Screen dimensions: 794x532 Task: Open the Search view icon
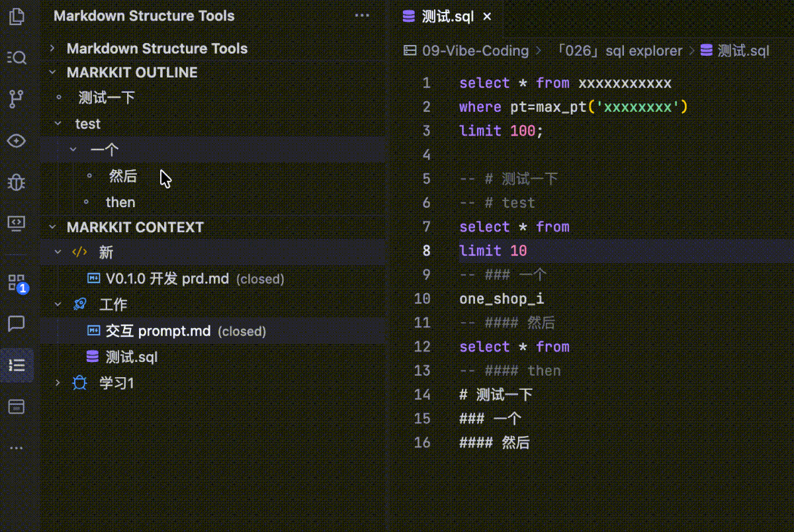pyautogui.click(x=17, y=58)
